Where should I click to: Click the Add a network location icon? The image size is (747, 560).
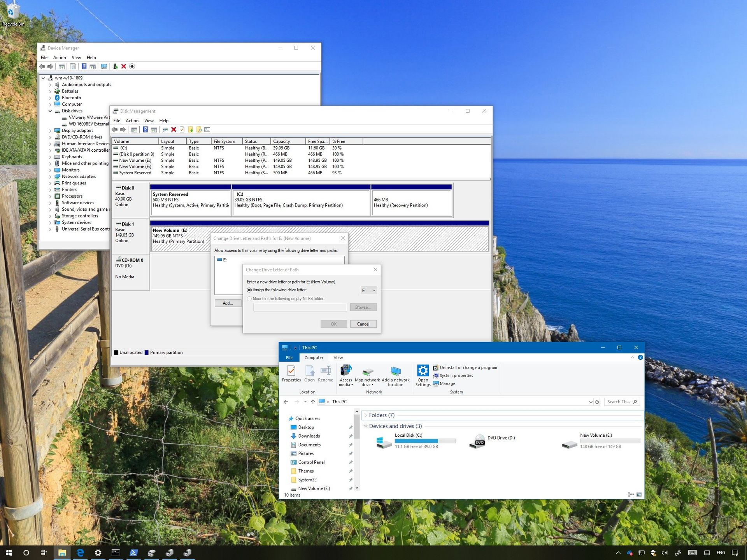click(x=396, y=374)
